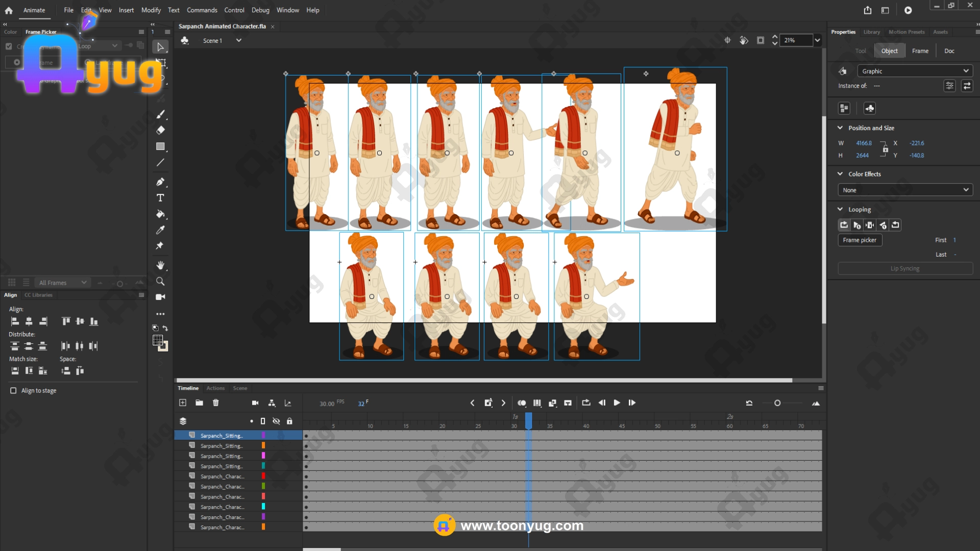Image resolution: width=980 pixels, height=551 pixels.
Task: Delete layer with trash icon
Action: (216, 403)
